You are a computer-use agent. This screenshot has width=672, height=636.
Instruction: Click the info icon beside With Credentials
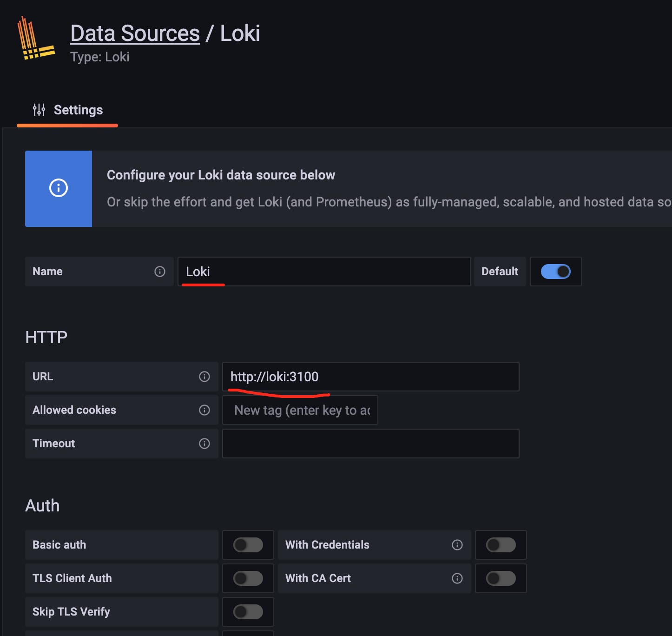[x=457, y=545]
